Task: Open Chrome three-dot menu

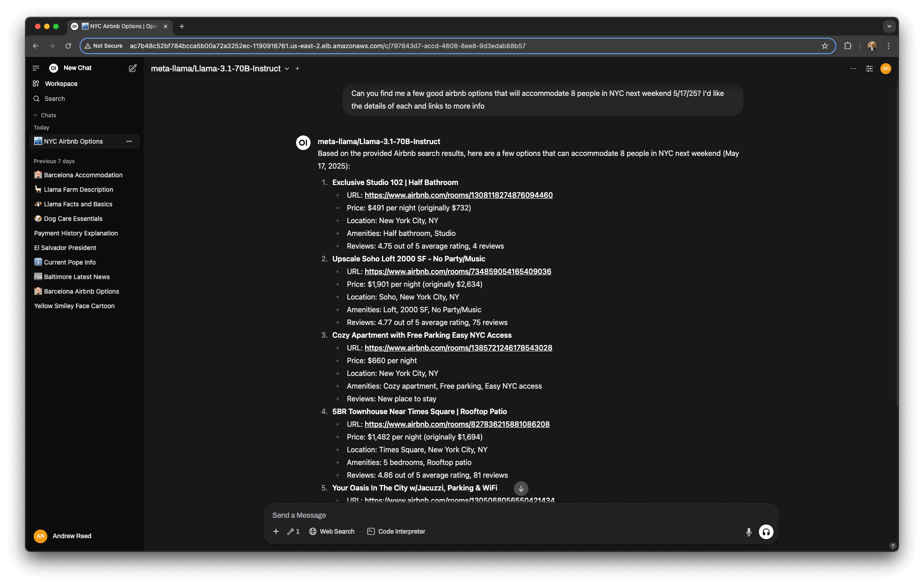Action: coord(889,46)
